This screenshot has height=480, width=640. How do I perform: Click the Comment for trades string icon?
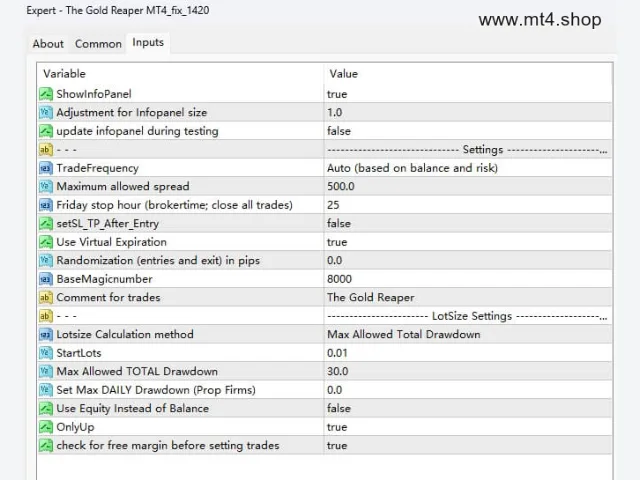[46, 298]
